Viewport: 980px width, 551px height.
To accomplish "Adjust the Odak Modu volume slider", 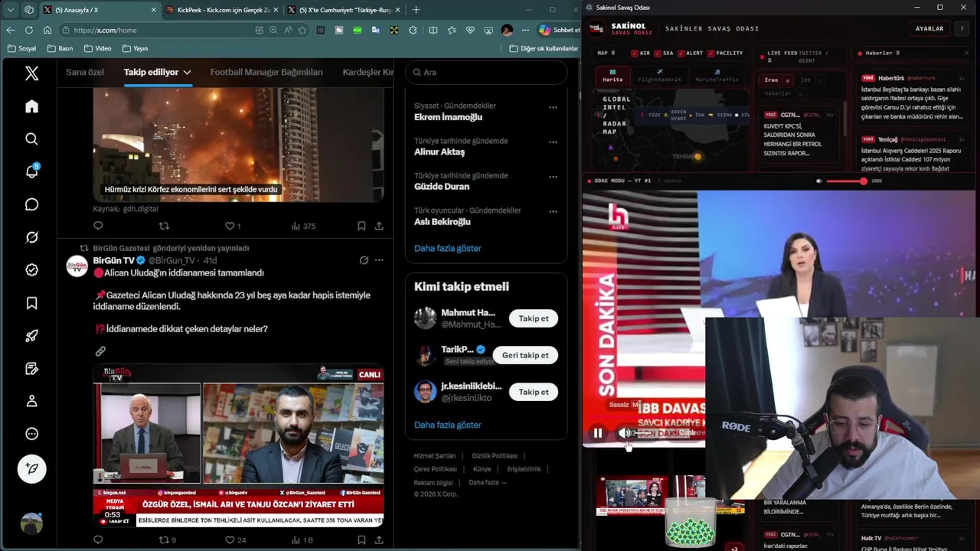I will (x=847, y=181).
